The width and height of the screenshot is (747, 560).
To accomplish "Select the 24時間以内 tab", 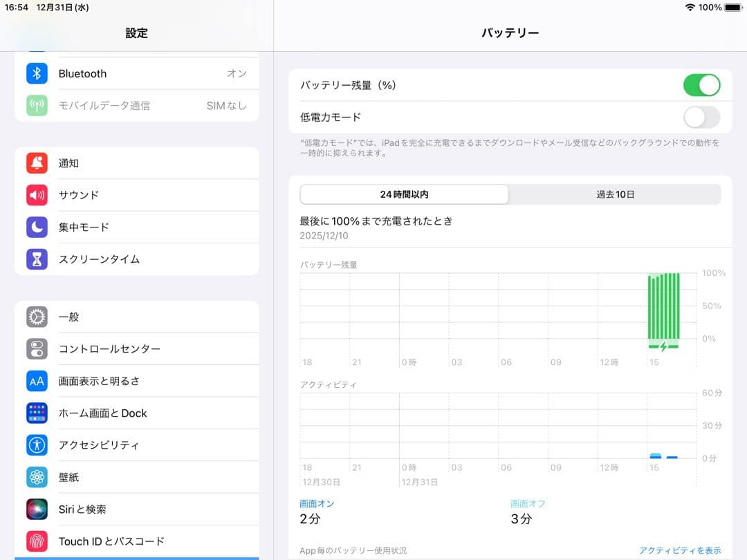I will click(x=404, y=194).
